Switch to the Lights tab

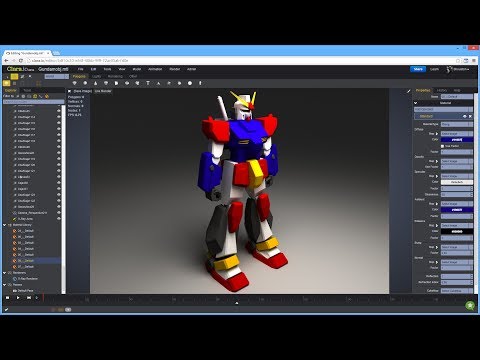[96, 76]
